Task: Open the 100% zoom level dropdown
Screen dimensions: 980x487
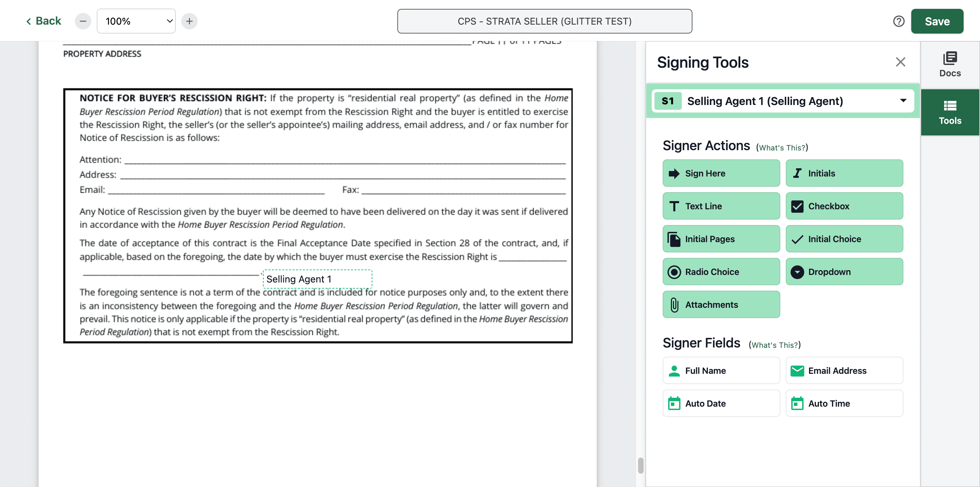Action: 136,21
